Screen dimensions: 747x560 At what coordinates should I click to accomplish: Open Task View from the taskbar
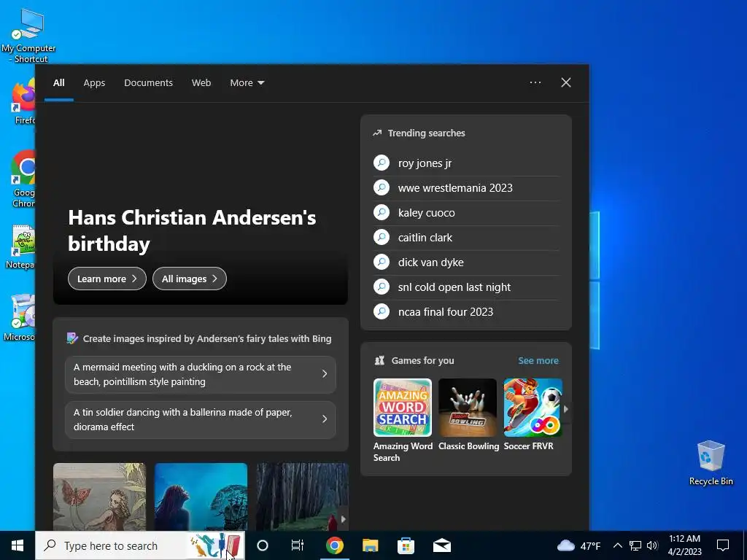coord(298,545)
